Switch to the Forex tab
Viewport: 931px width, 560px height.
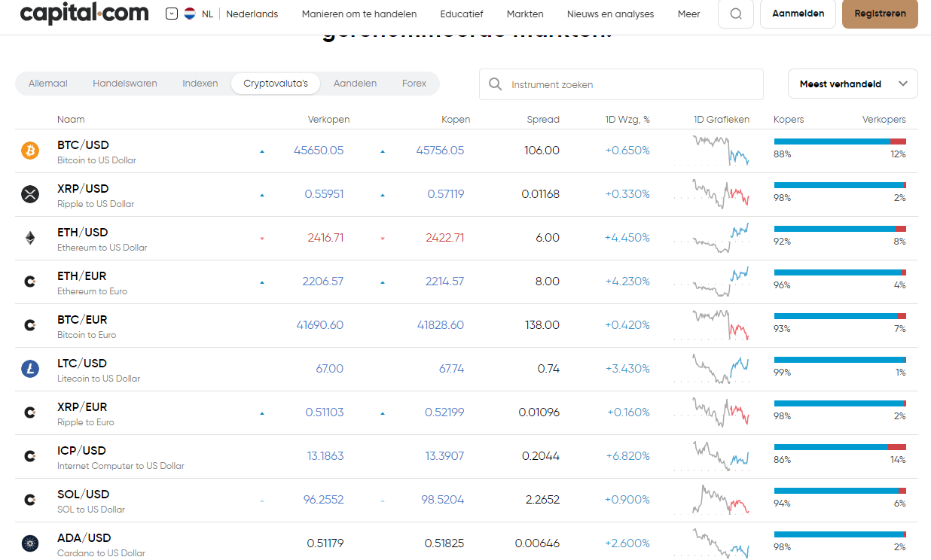tap(414, 84)
